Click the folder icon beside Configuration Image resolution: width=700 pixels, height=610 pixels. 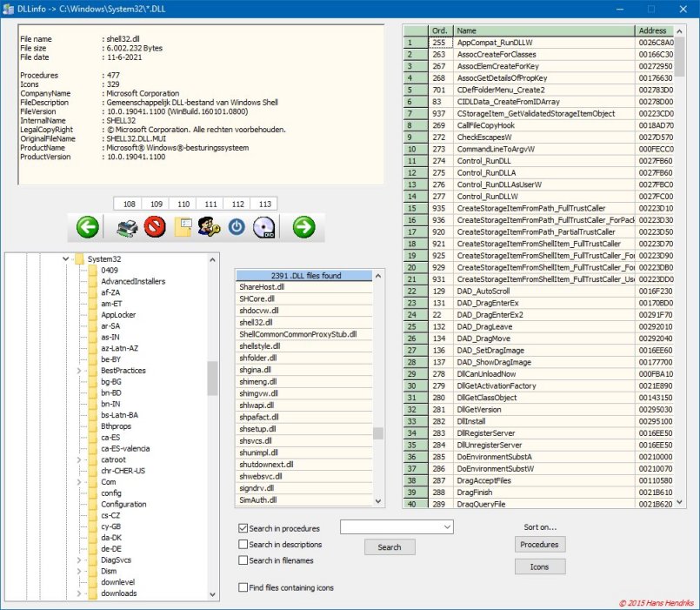pos(93,505)
